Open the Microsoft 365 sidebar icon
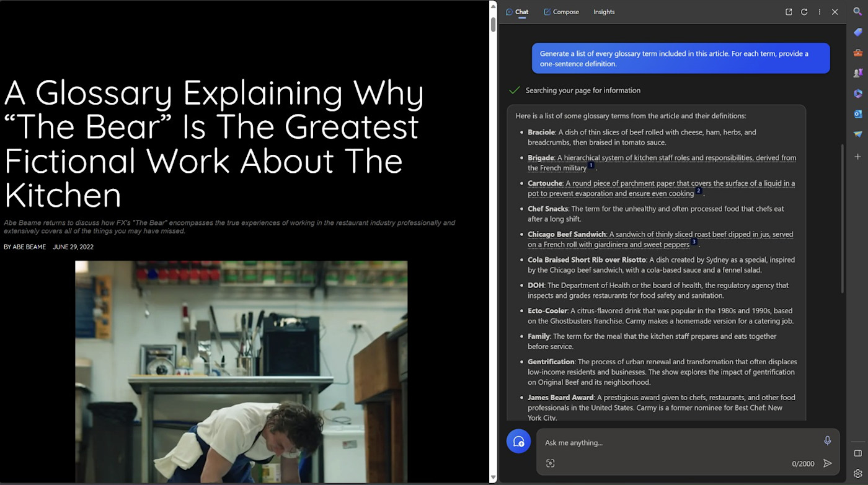The height and width of the screenshot is (485, 868). tap(857, 94)
